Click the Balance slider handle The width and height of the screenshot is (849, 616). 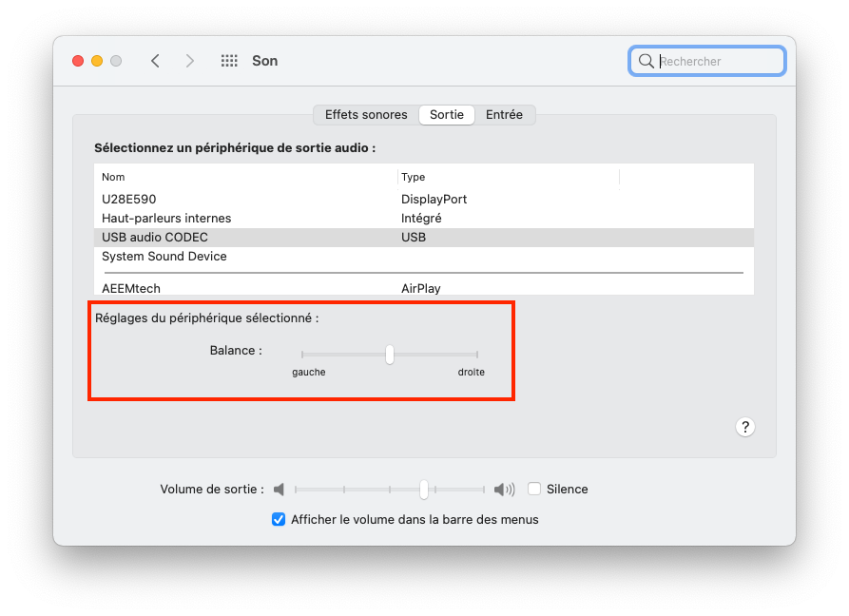pyautogui.click(x=390, y=355)
